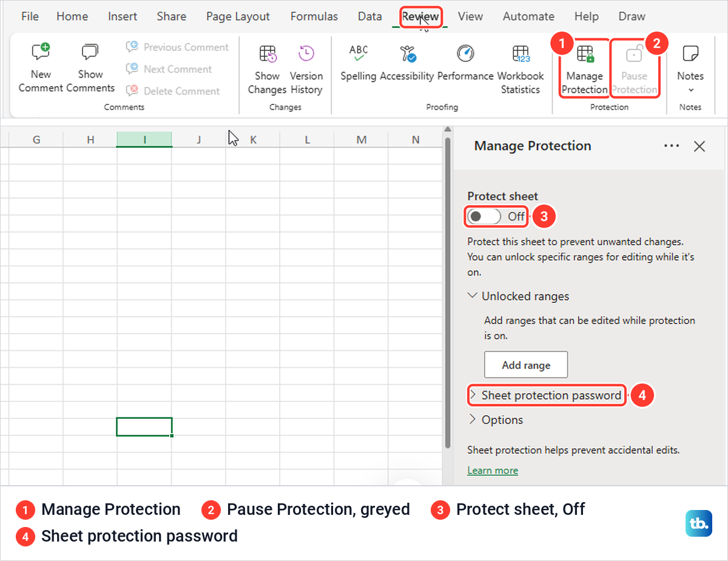Open the Accessibility checker
The image size is (728, 561).
407,63
